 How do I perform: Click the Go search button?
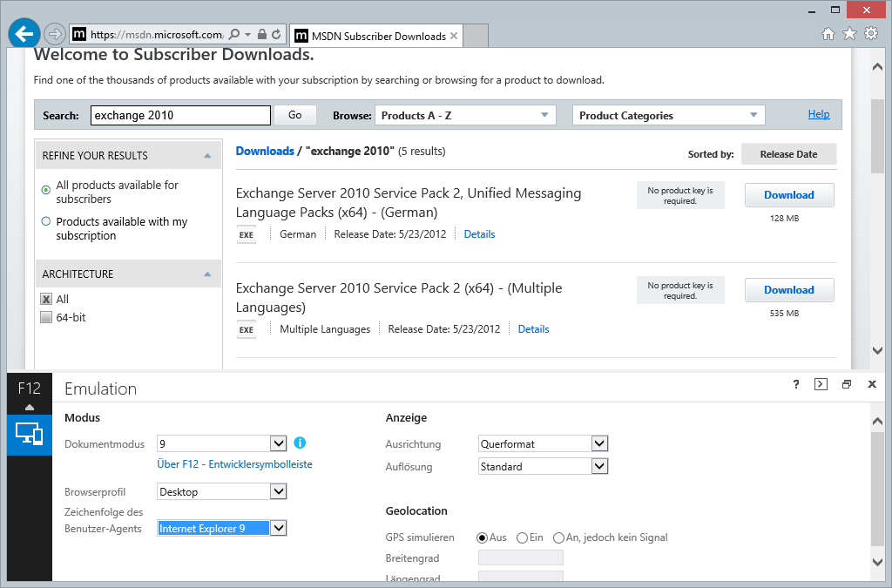pyautogui.click(x=294, y=115)
